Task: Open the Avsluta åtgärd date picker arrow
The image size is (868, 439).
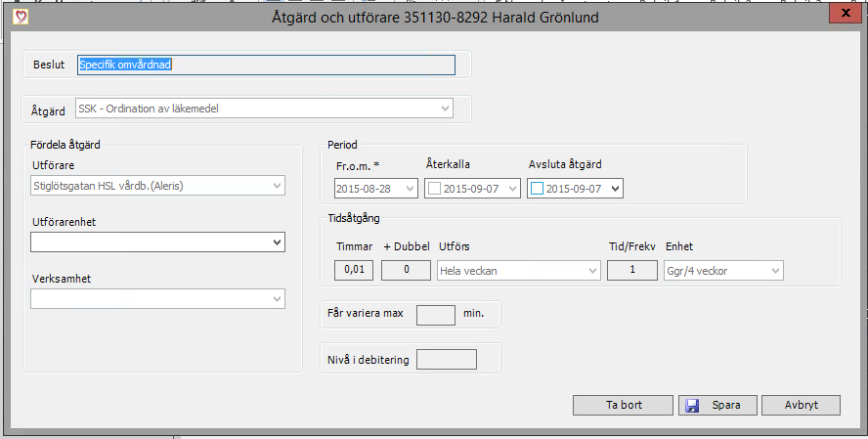Action: (616, 189)
